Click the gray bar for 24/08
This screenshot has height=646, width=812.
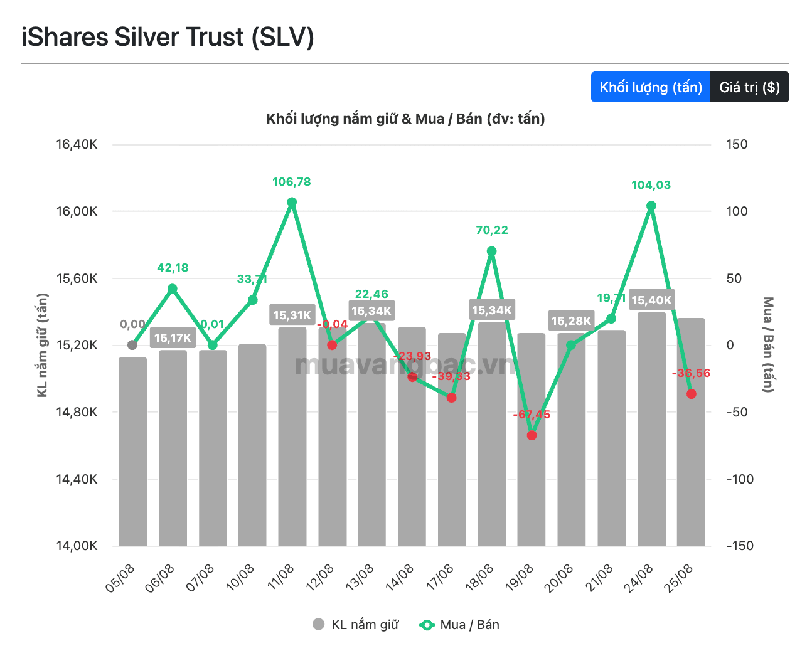[x=651, y=429]
